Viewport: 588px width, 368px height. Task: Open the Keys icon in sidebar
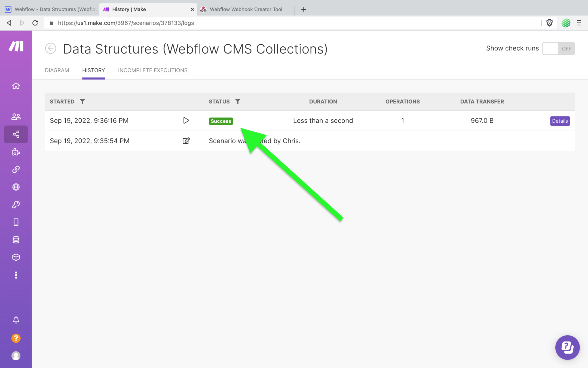(x=16, y=204)
